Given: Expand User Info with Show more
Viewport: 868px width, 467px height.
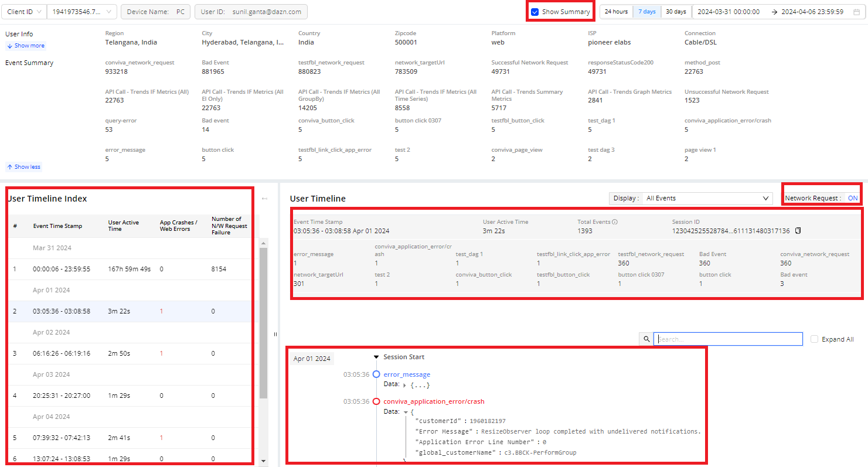Looking at the screenshot, I should [25, 46].
